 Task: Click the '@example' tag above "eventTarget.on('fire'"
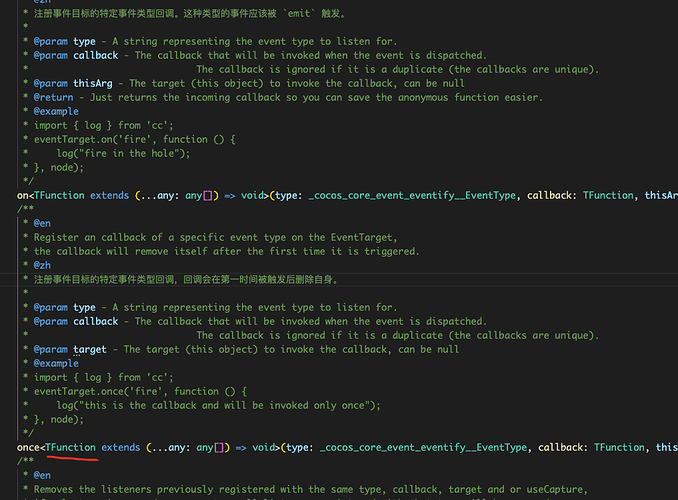tap(56, 112)
